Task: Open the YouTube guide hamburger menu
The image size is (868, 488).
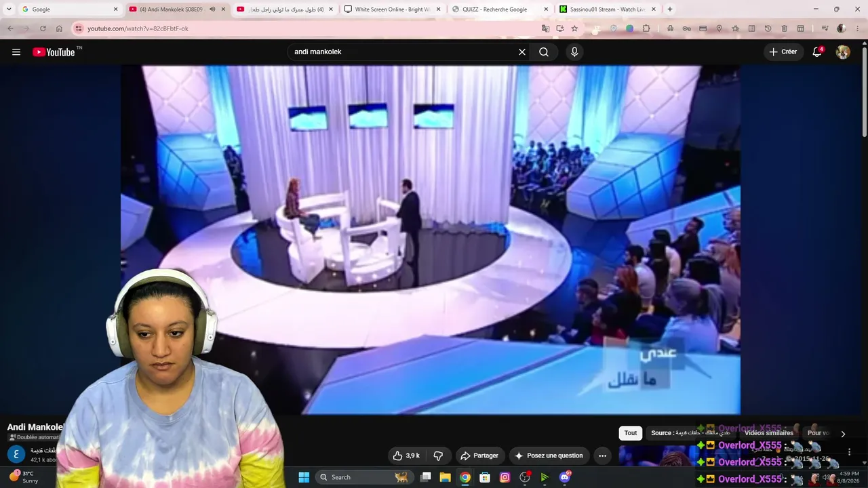Action: pos(16,52)
